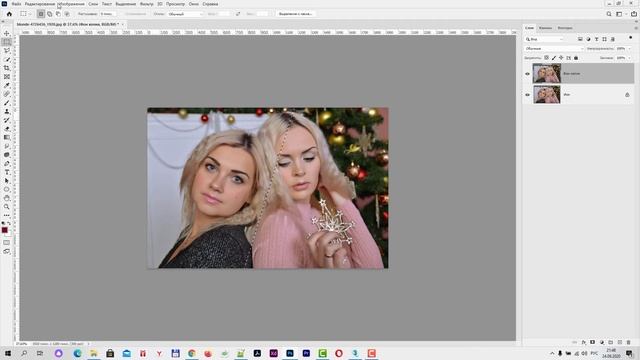640x360 pixels.
Task: Select the Clone Stamp tool
Action: pyautogui.click(x=7, y=111)
